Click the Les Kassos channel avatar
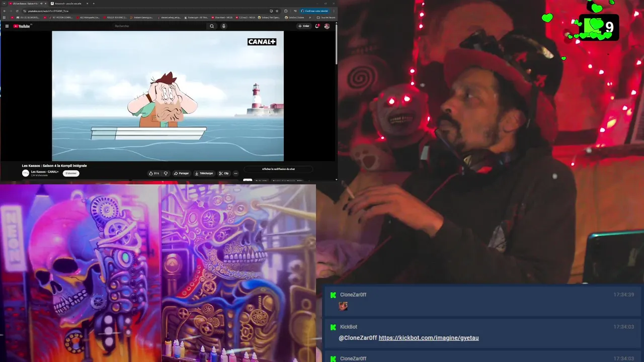This screenshot has height=362, width=644. pos(26,173)
